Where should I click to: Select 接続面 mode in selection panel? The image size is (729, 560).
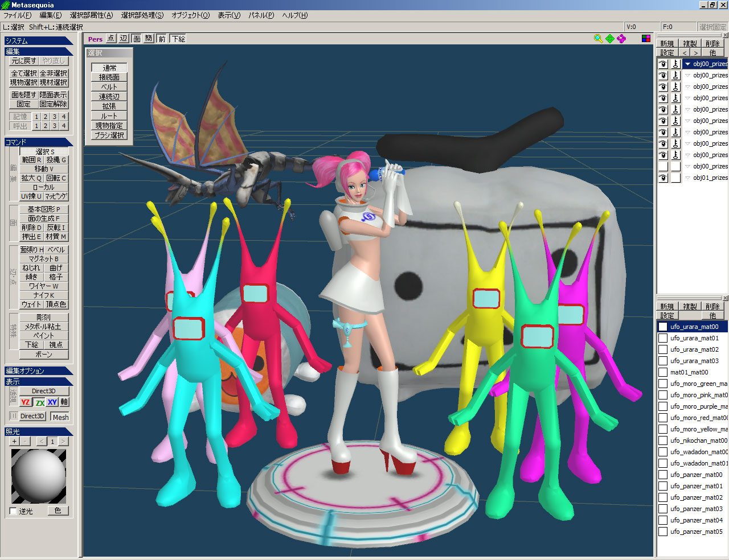[x=109, y=77]
